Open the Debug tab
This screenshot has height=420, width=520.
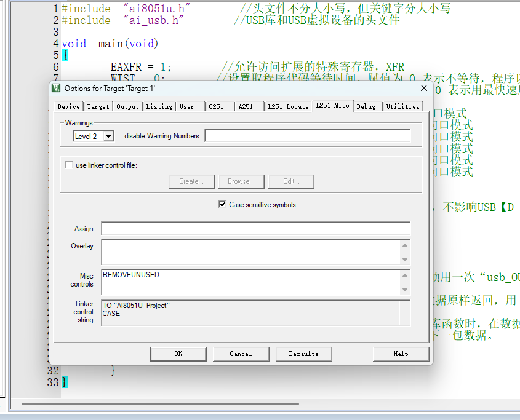click(x=366, y=107)
